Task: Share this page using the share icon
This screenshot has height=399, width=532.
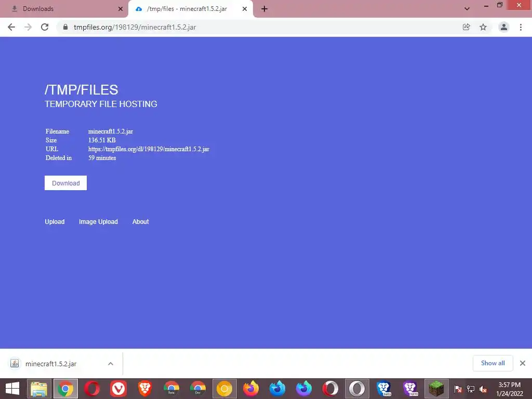Action: [x=467, y=27]
